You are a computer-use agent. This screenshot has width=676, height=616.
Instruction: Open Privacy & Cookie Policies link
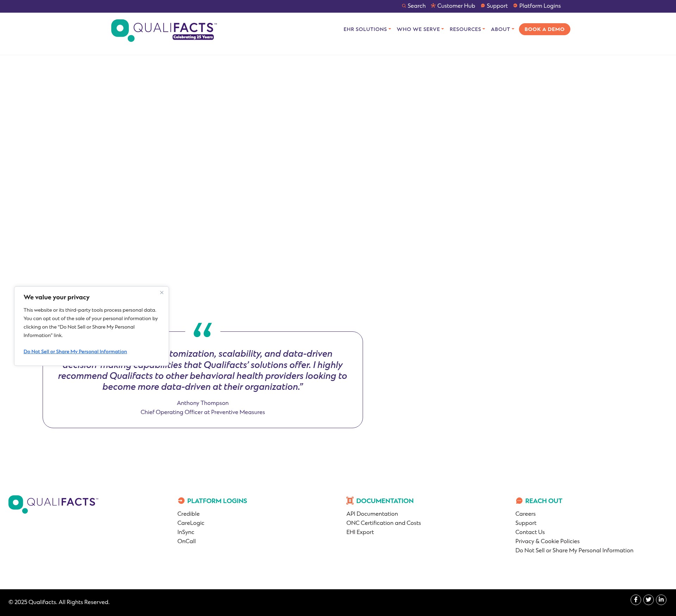(x=547, y=541)
